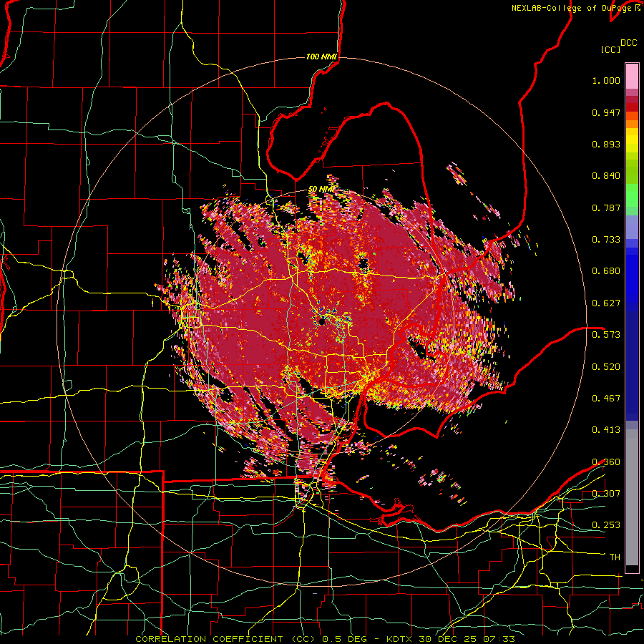This screenshot has width=644, height=644.
Task: Click the 0.253 color scale value
Action: (606, 525)
